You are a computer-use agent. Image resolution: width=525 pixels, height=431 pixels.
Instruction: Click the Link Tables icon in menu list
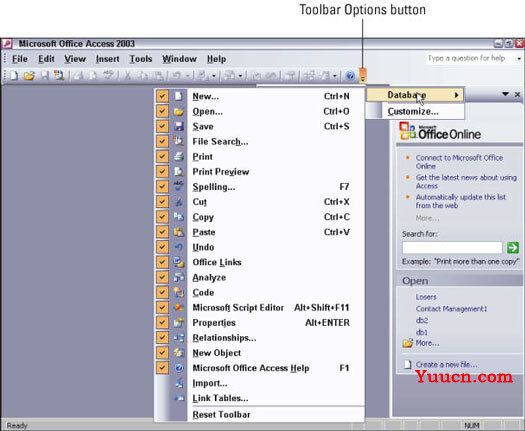179,398
